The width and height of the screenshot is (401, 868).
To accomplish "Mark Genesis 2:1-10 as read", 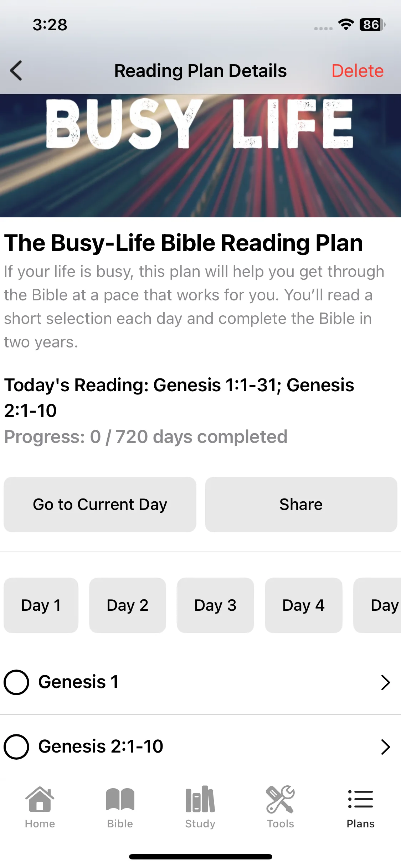I will coord(16,747).
